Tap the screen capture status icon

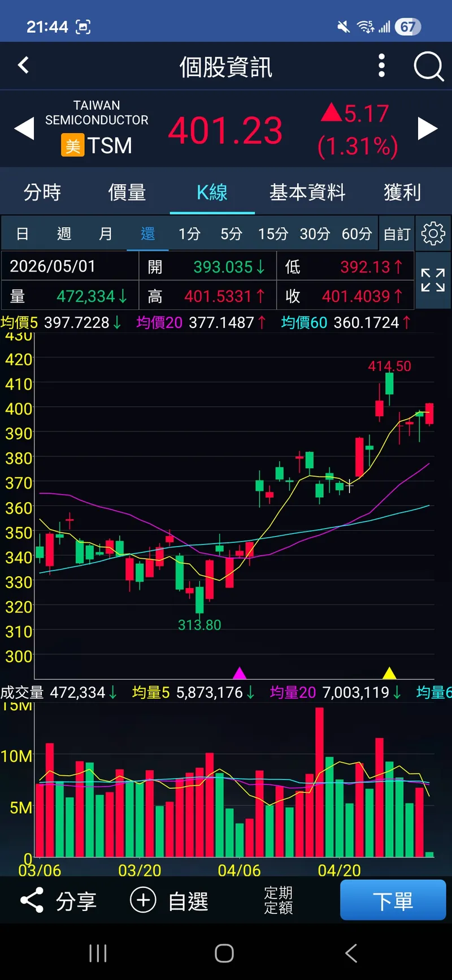click(x=83, y=27)
